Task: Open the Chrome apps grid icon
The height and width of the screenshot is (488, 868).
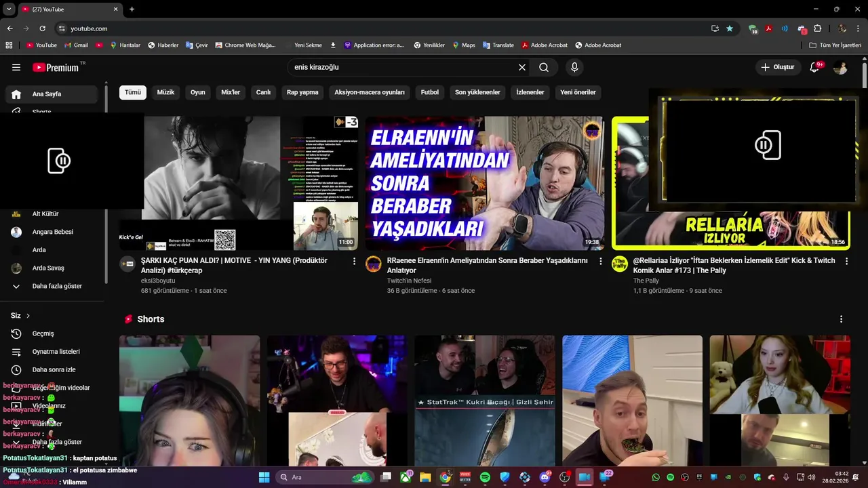Action: click(9, 45)
